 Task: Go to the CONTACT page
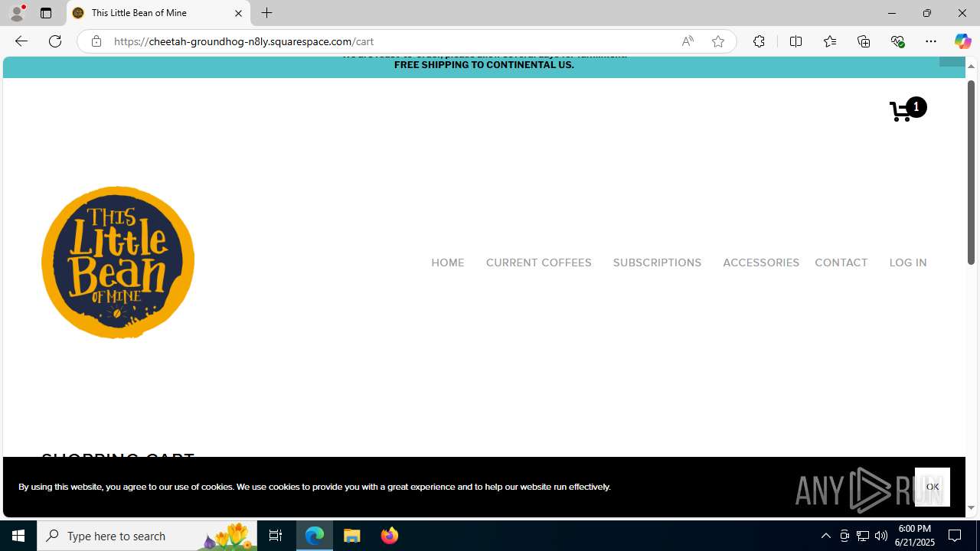(841, 262)
